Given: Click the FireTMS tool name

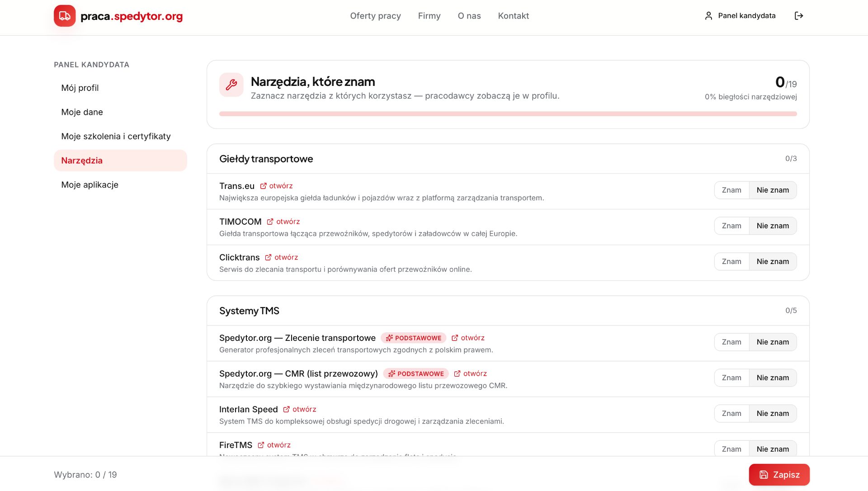Looking at the screenshot, I should [236, 445].
